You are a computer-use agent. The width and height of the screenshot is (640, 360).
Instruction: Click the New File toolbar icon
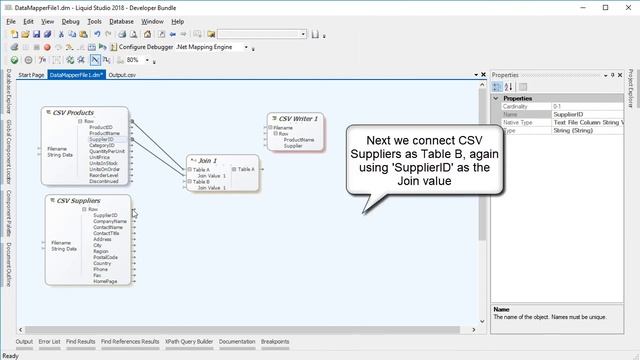tap(14, 34)
